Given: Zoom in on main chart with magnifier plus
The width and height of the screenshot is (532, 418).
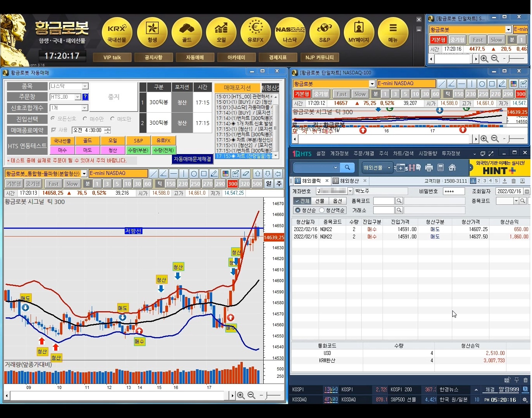Looking at the screenshot, I should click(241, 395).
